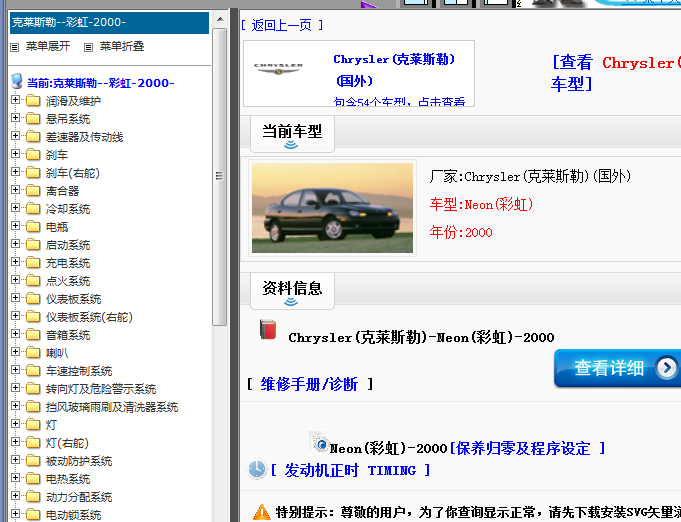Click the folder icon for 电瓶
This screenshot has height=522, width=681.
pyautogui.click(x=33, y=227)
